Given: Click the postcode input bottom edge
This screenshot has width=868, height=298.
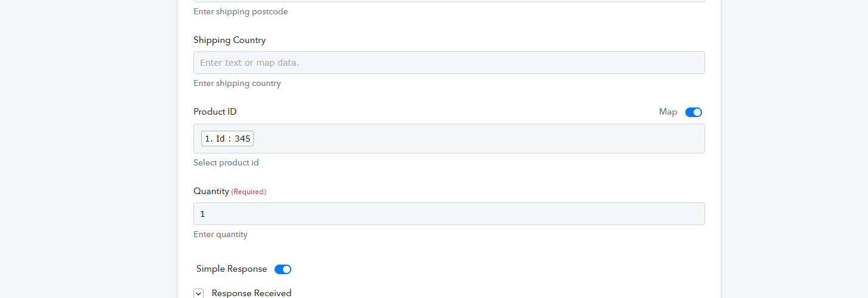Looking at the screenshot, I should tap(449, 1).
